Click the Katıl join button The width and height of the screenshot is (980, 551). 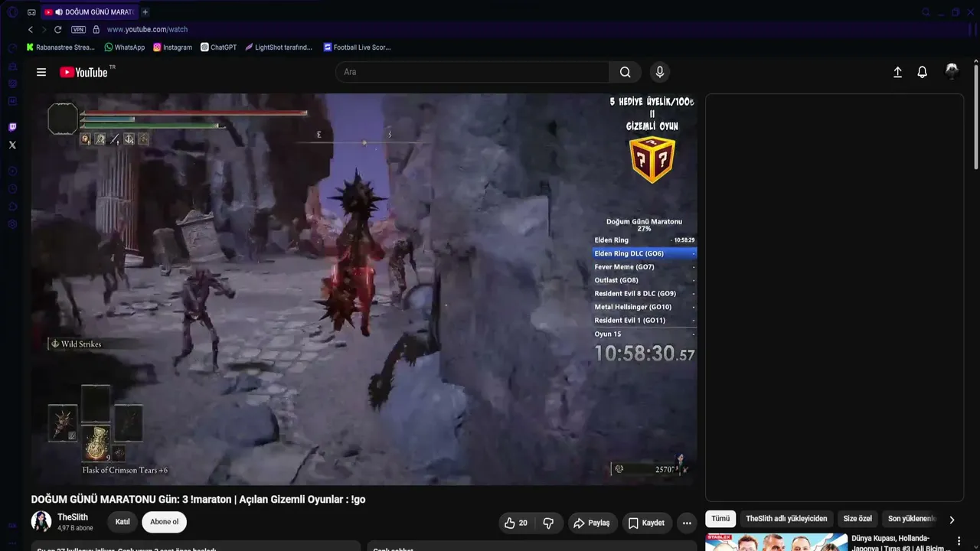122,522
